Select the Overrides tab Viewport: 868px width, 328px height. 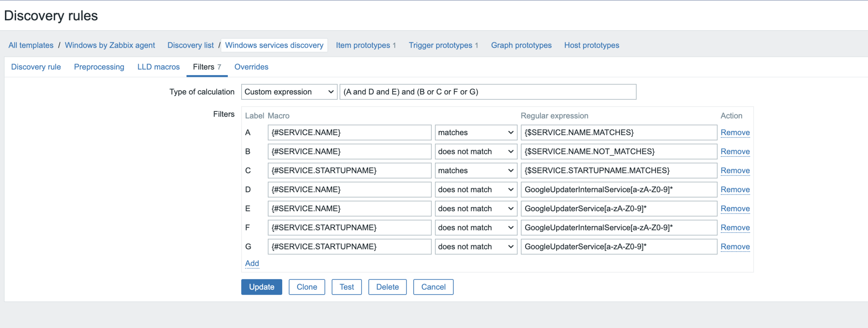coord(251,67)
